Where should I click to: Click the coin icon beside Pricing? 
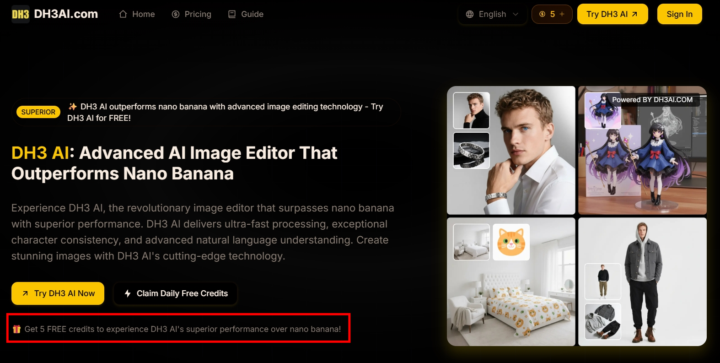pos(175,14)
